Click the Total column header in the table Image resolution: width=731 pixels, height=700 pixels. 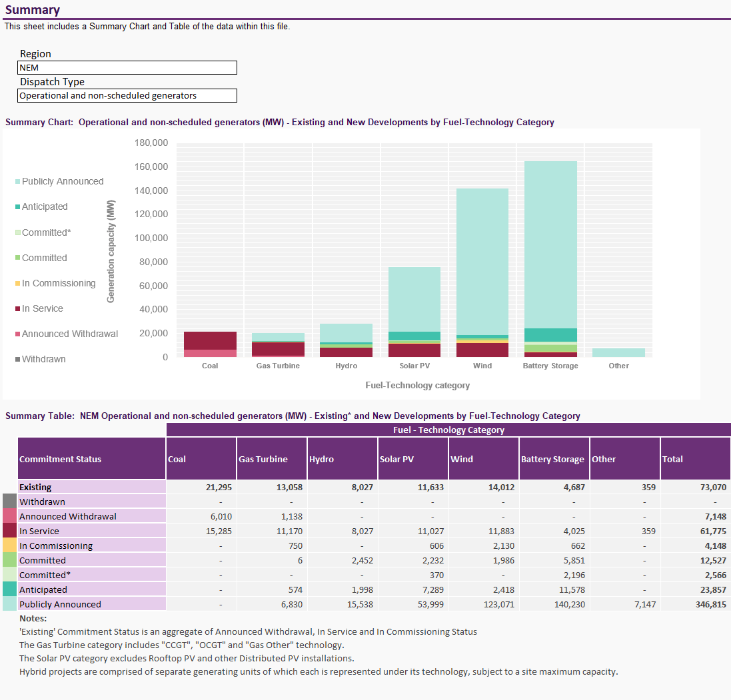694,459
